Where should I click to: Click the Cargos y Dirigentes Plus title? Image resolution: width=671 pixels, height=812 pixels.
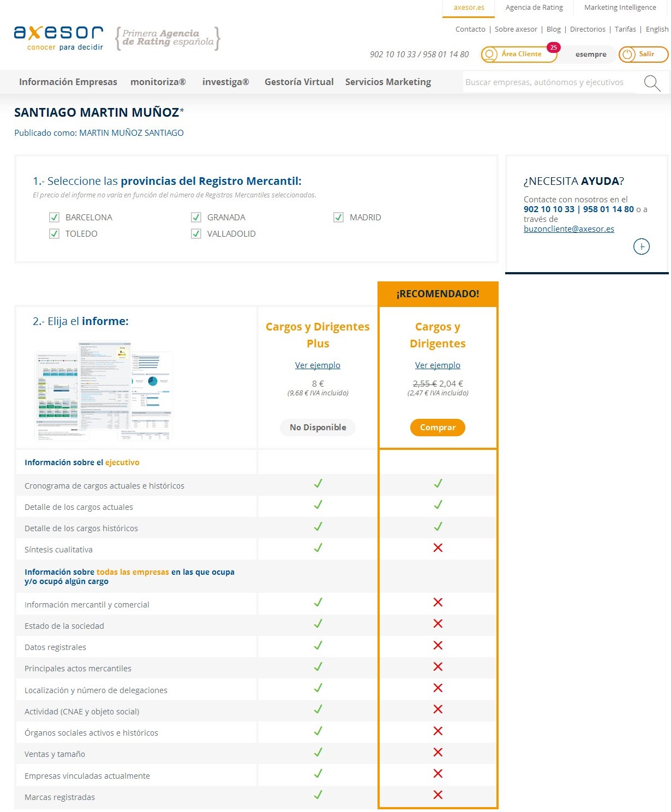(x=317, y=335)
